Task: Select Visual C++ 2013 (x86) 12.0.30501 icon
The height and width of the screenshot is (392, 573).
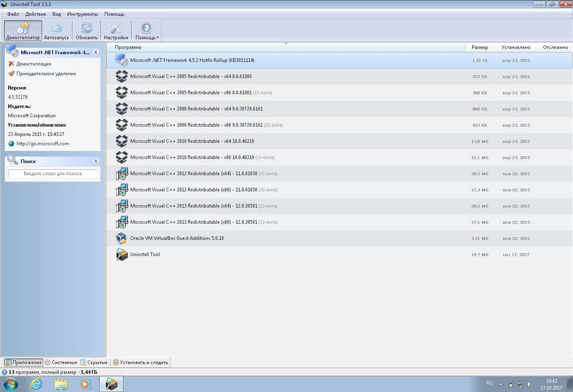Action: click(121, 222)
